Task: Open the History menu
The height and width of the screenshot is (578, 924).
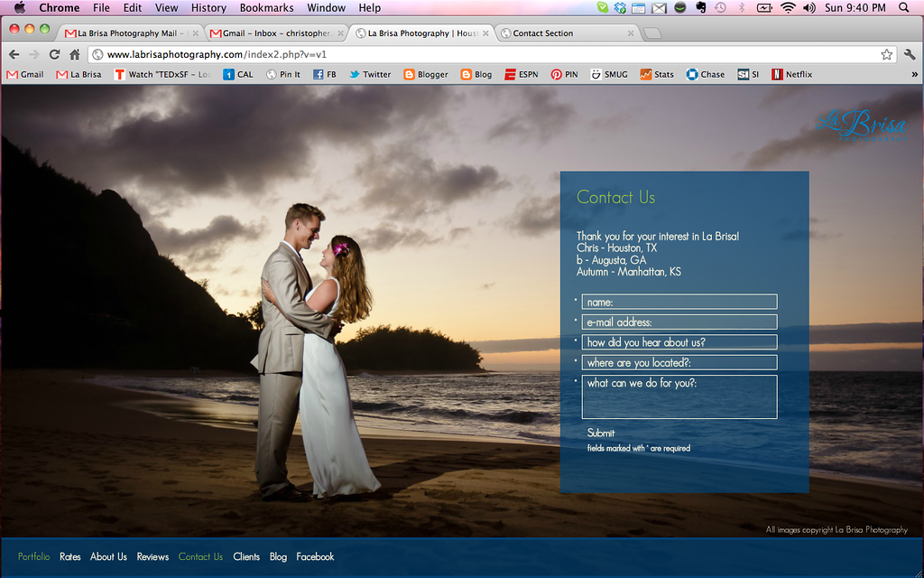Action: (208, 7)
